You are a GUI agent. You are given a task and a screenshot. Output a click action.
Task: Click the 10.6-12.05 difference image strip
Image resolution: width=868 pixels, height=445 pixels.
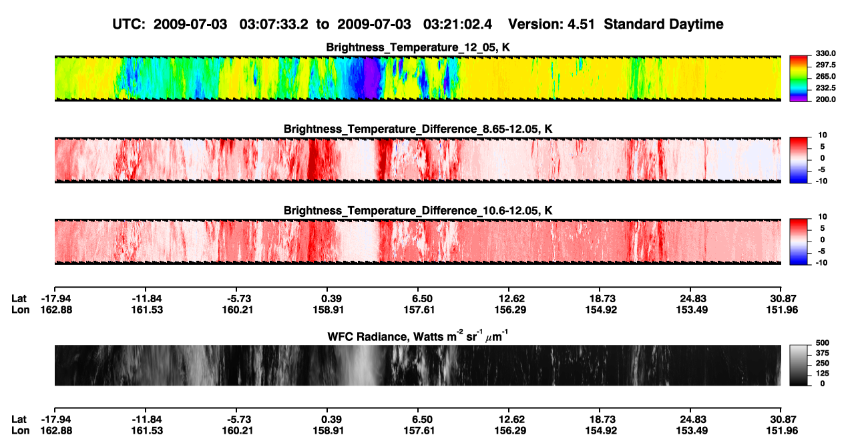[417, 242]
